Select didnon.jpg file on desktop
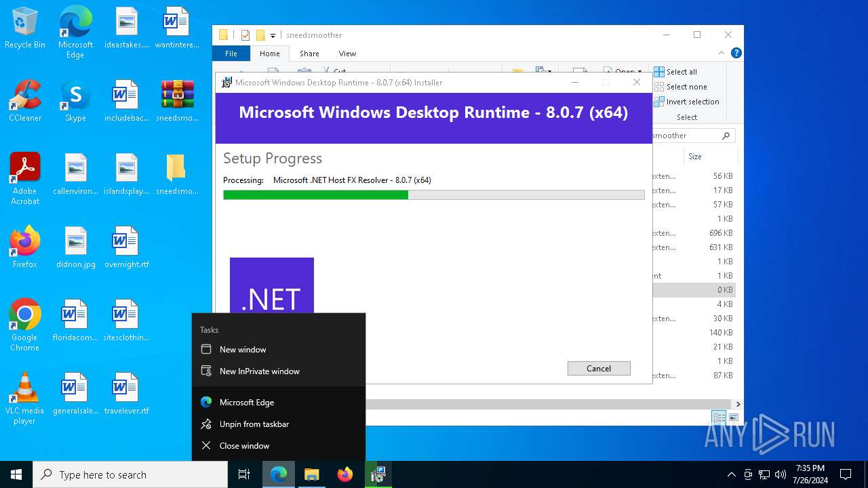 point(75,247)
